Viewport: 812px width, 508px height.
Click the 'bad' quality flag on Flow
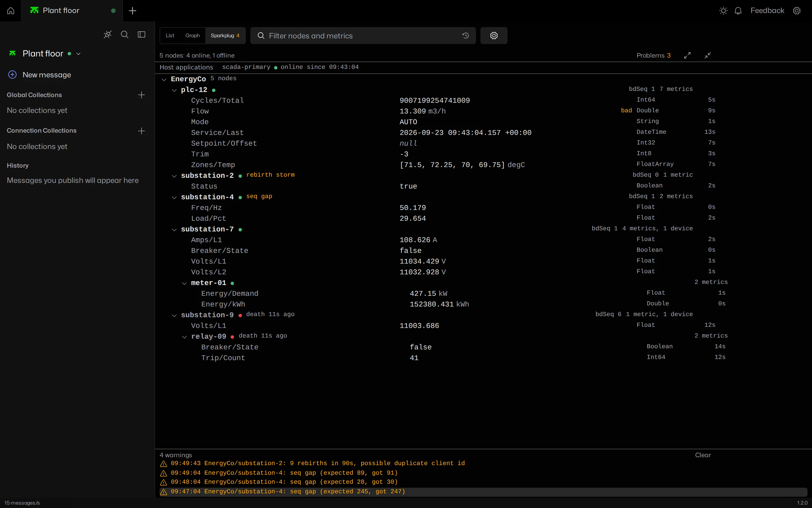(626, 111)
